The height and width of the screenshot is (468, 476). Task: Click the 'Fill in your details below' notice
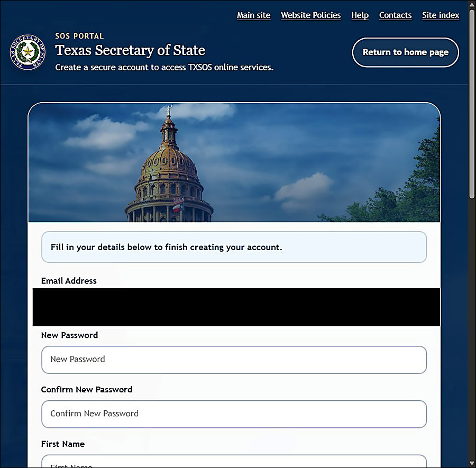coord(234,247)
